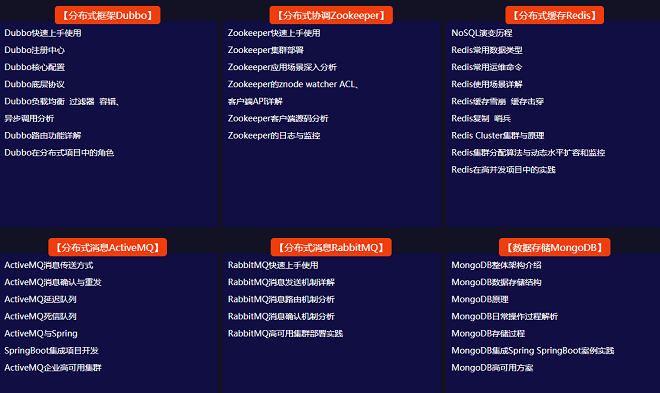This screenshot has height=393, width=660.
Task: Open MongoDB存储过程 topic
Action: [488, 334]
